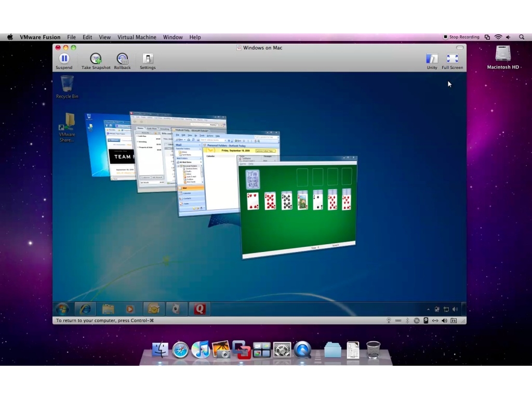532x399 pixels.
Task: Switch to Unity view
Action: 432,61
